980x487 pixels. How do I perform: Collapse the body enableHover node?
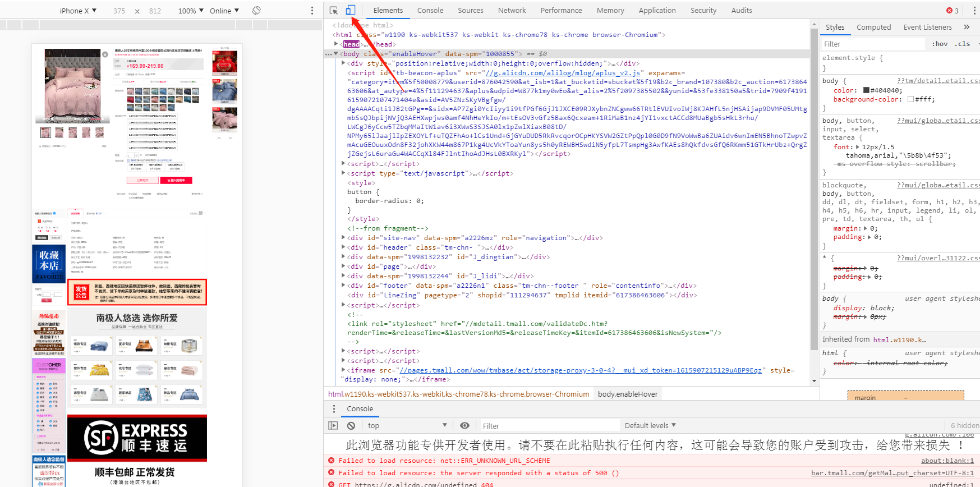[x=336, y=54]
